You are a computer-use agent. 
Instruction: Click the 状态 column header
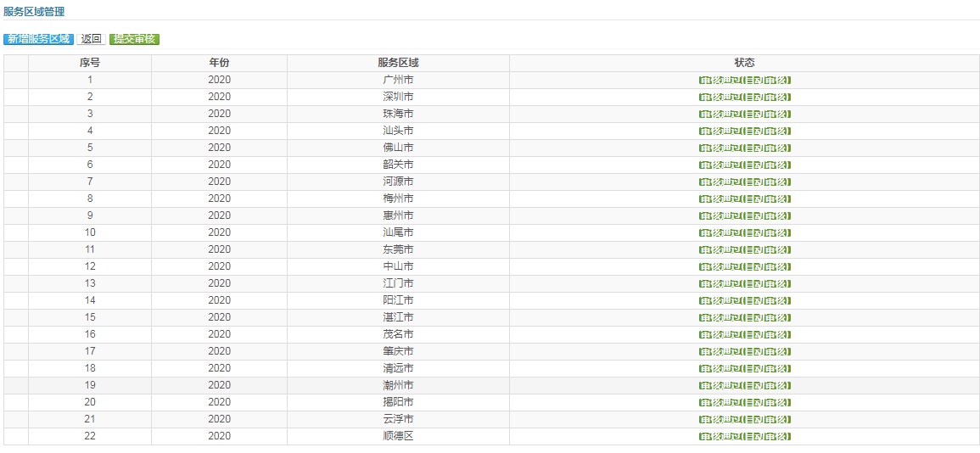tap(744, 63)
